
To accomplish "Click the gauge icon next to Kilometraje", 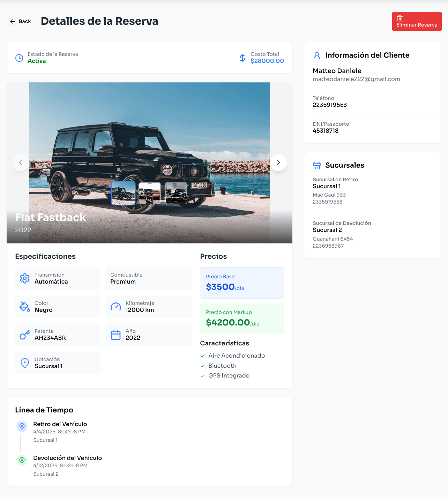I will [x=116, y=307].
